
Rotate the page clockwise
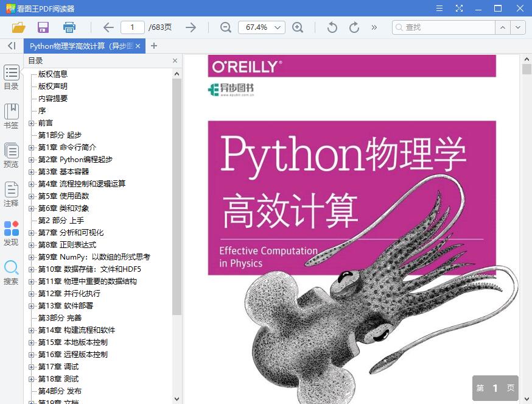pyautogui.click(x=354, y=27)
